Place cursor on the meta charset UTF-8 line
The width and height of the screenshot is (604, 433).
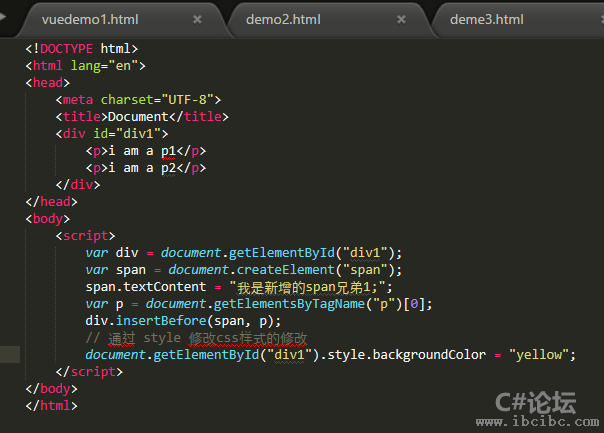(x=138, y=99)
